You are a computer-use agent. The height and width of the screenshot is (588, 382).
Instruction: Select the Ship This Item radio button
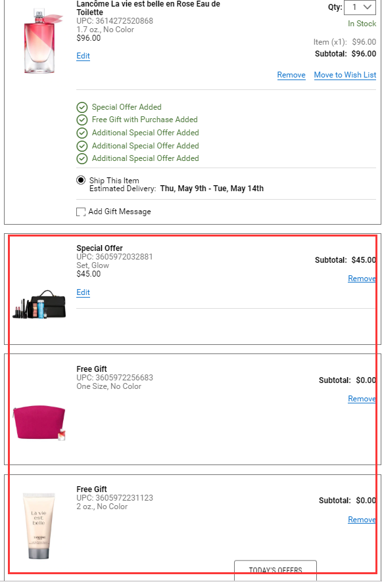(81, 180)
